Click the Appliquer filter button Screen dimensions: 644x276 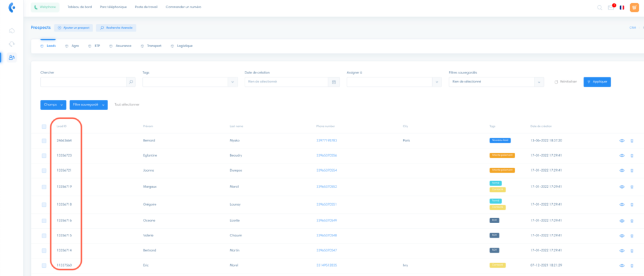pos(597,82)
